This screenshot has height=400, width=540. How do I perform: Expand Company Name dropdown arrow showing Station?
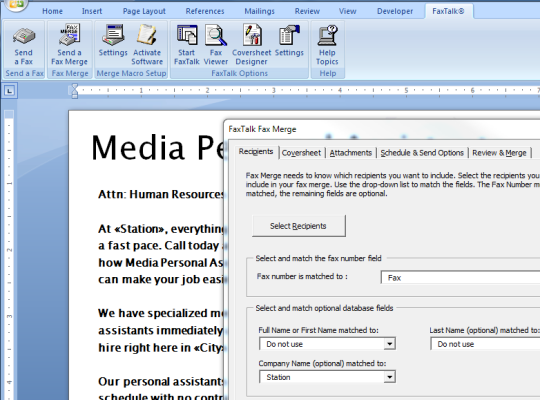pos(390,377)
